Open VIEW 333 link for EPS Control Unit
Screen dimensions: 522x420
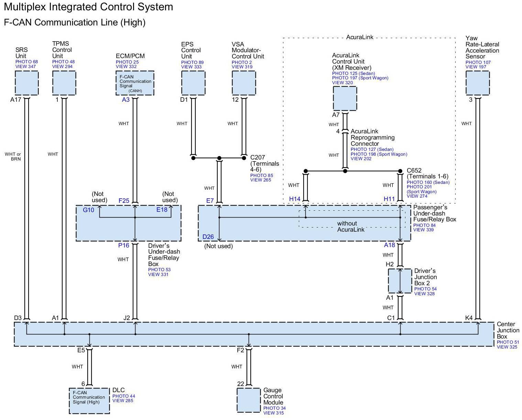(191, 67)
